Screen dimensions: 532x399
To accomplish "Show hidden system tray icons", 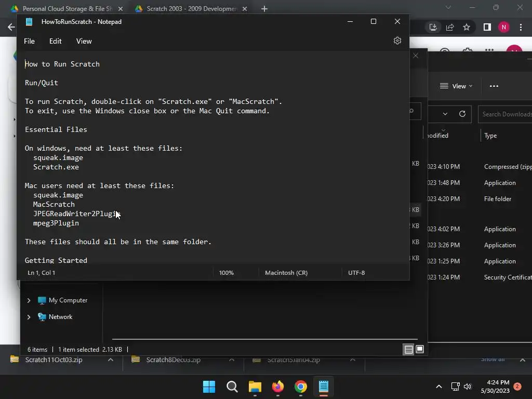I will (438, 387).
